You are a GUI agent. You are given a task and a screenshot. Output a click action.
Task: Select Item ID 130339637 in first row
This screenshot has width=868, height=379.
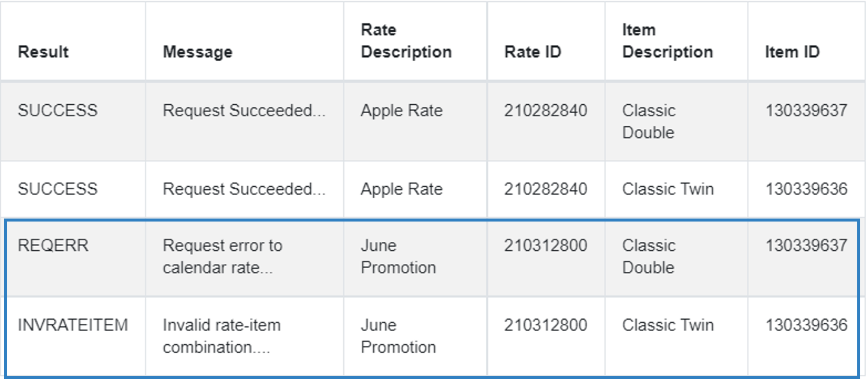806,111
